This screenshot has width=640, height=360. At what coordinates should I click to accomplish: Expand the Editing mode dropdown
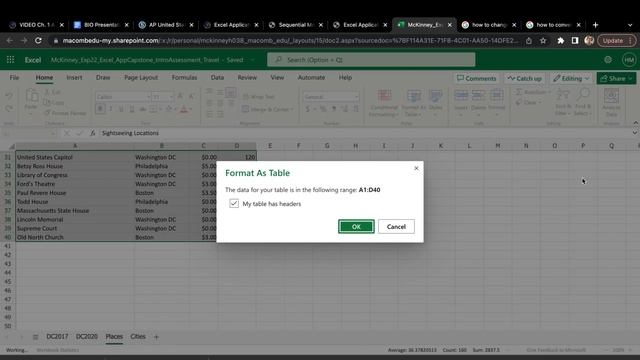click(571, 78)
